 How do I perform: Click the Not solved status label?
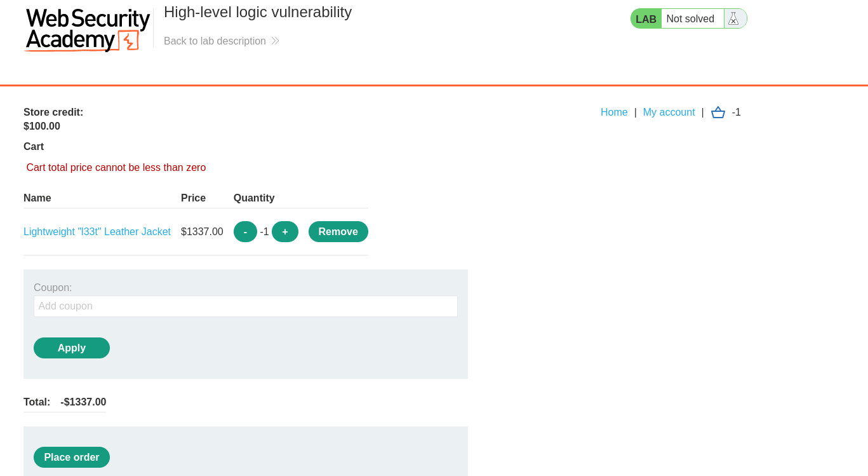(690, 19)
